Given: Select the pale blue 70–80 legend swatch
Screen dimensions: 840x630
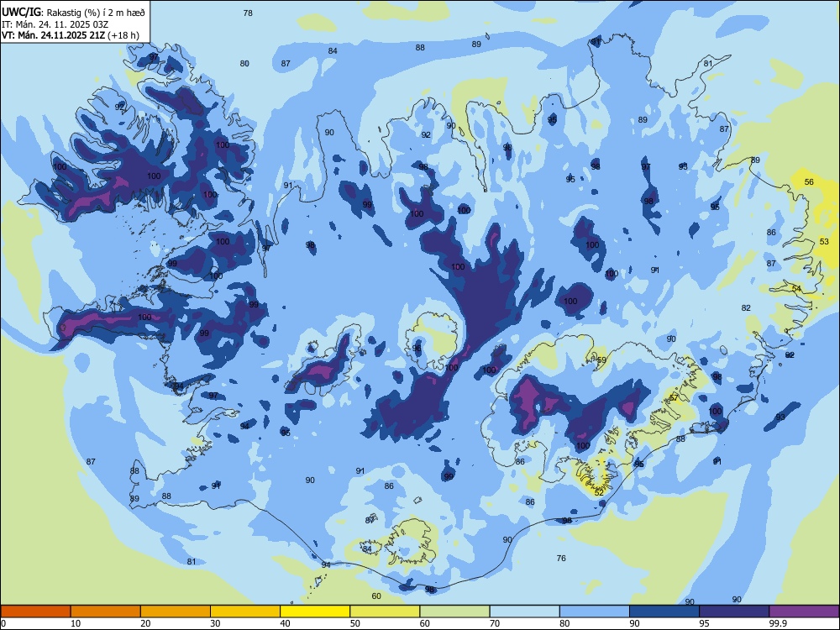Looking at the screenshot, I should [x=525, y=612].
